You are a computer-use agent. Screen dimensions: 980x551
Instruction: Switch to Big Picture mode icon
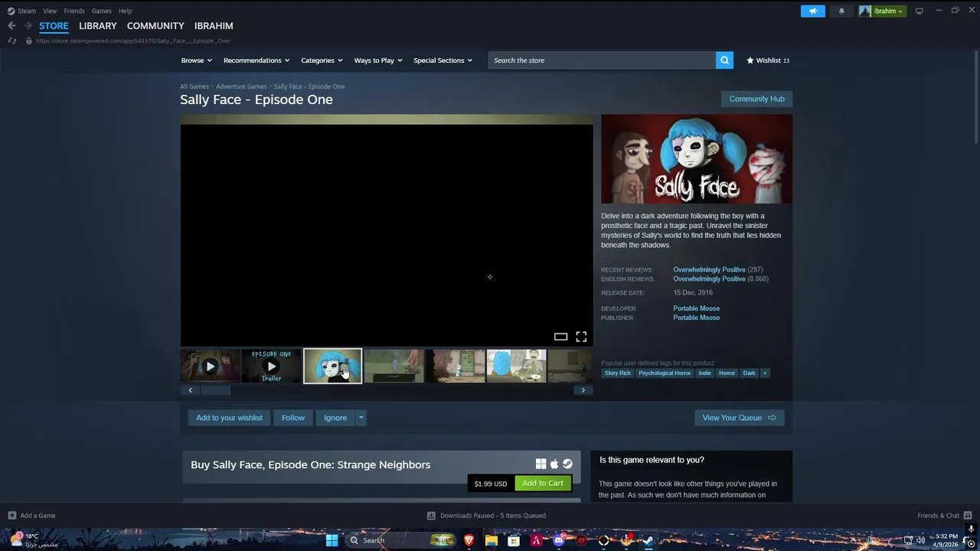(920, 11)
